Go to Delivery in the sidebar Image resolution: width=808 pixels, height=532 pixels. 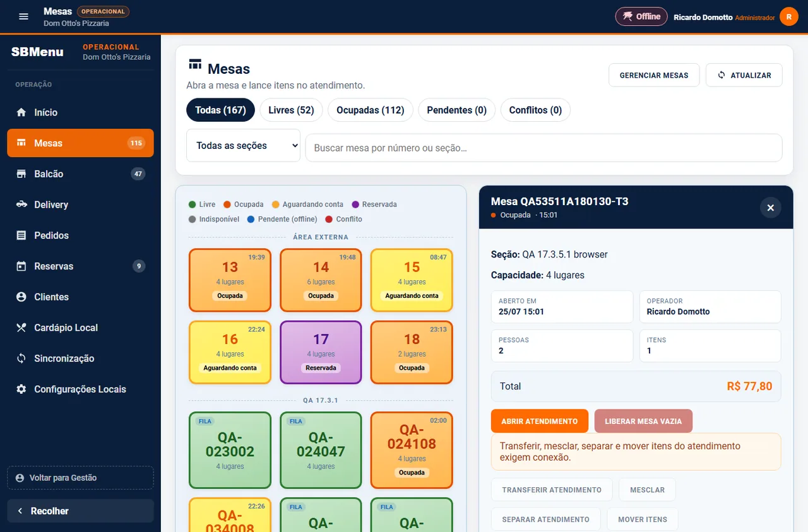point(80,204)
